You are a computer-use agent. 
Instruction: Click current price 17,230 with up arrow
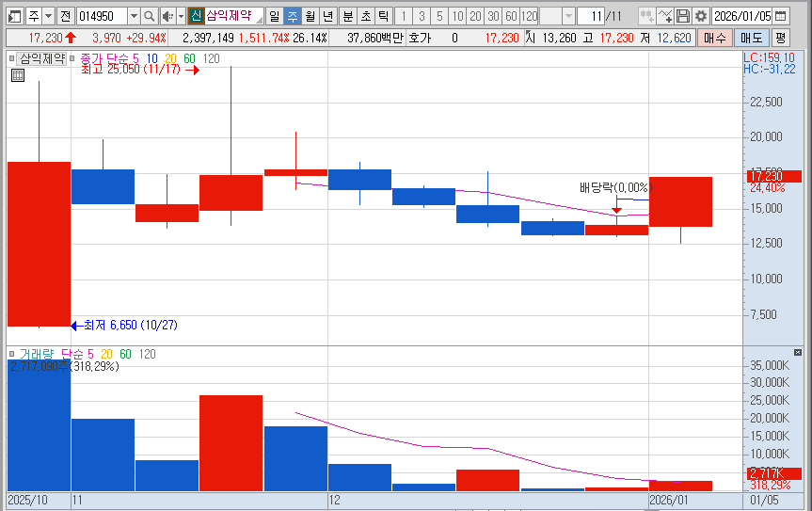53,38
